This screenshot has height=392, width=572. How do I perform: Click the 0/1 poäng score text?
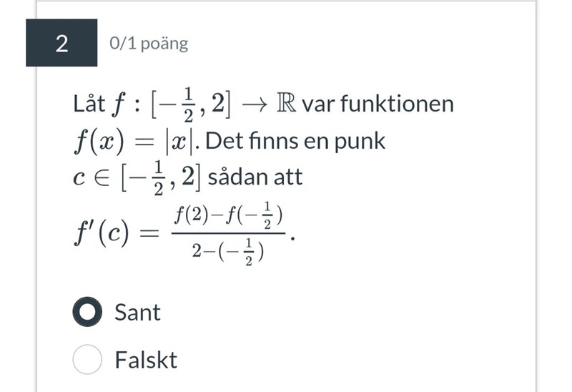coord(149,44)
